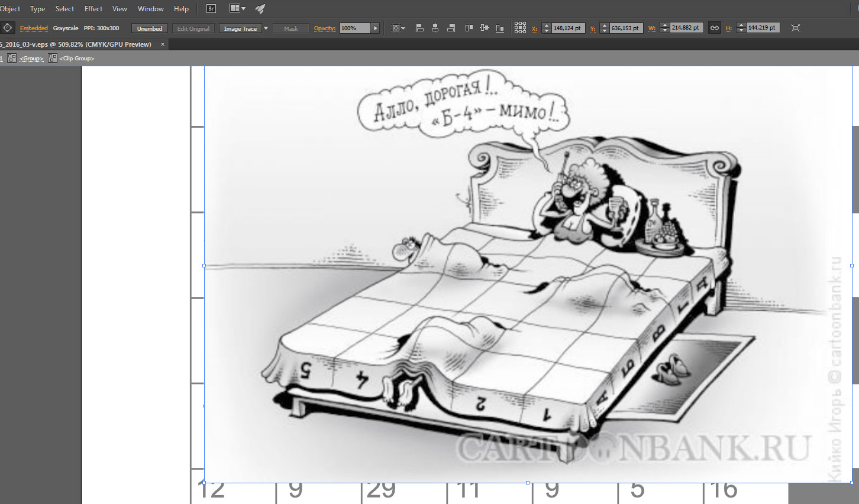The width and height of the screenshot is (859, 504).
Task: Click the Opacity label link
Action: [325, 28]
